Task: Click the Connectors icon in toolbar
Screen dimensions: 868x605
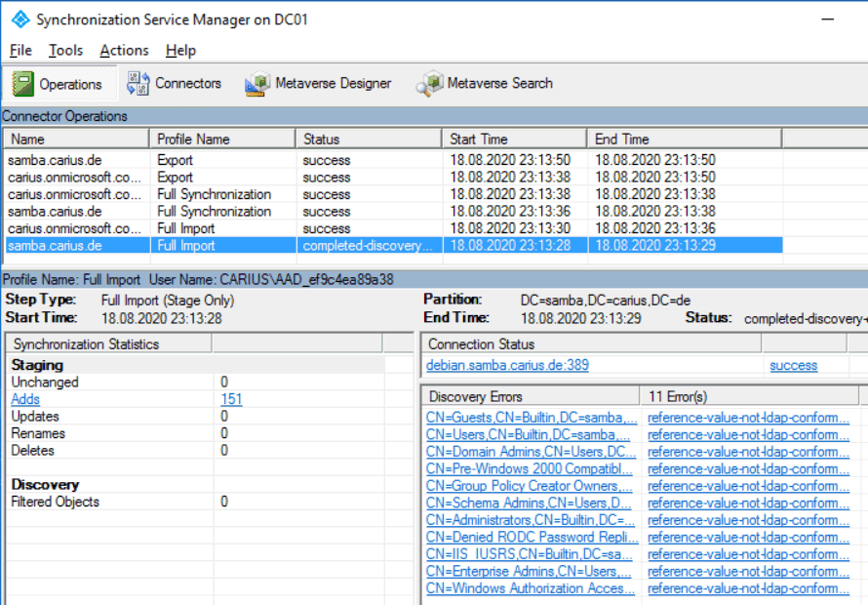Action: [x=138, y=83]
